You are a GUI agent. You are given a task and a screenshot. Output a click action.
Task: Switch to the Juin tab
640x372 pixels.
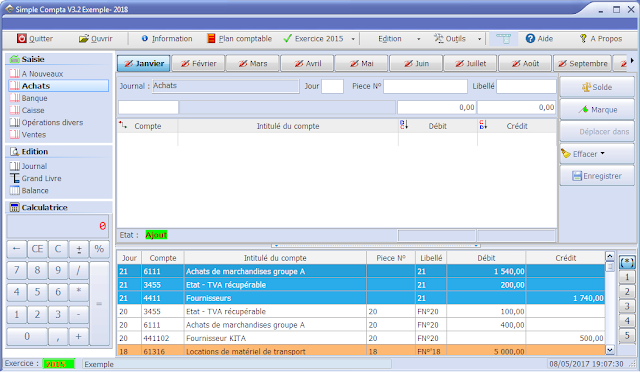(416, 63)
